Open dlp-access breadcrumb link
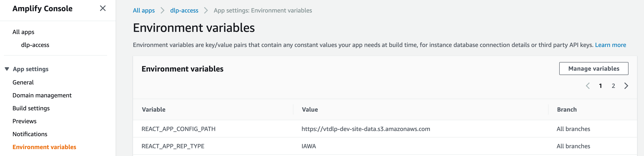The image size is (644, 156). tap(184, 11)
